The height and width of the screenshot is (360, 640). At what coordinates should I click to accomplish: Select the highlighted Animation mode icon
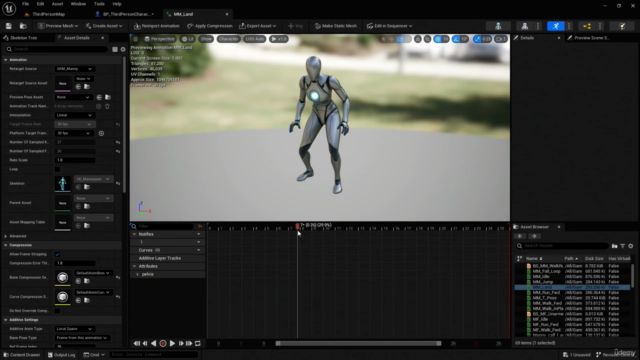pyautogui.click(x=556, y=26)
